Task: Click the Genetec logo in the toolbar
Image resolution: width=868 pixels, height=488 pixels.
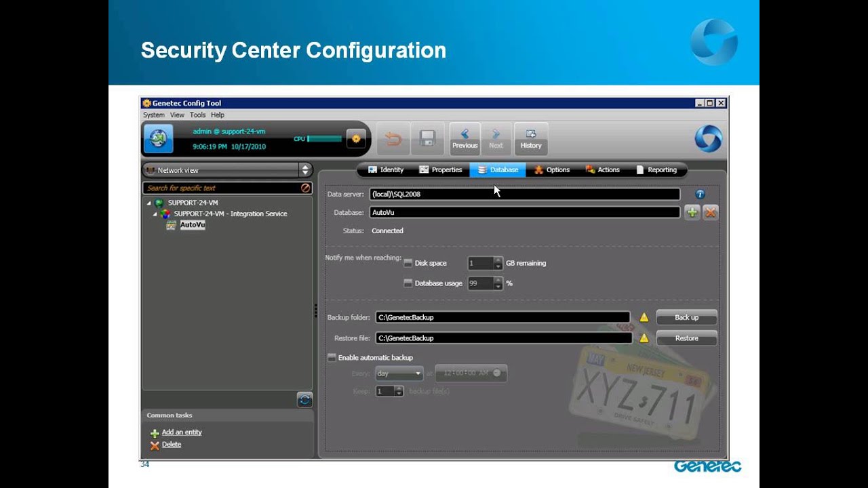Action: (x=708, y=139)
